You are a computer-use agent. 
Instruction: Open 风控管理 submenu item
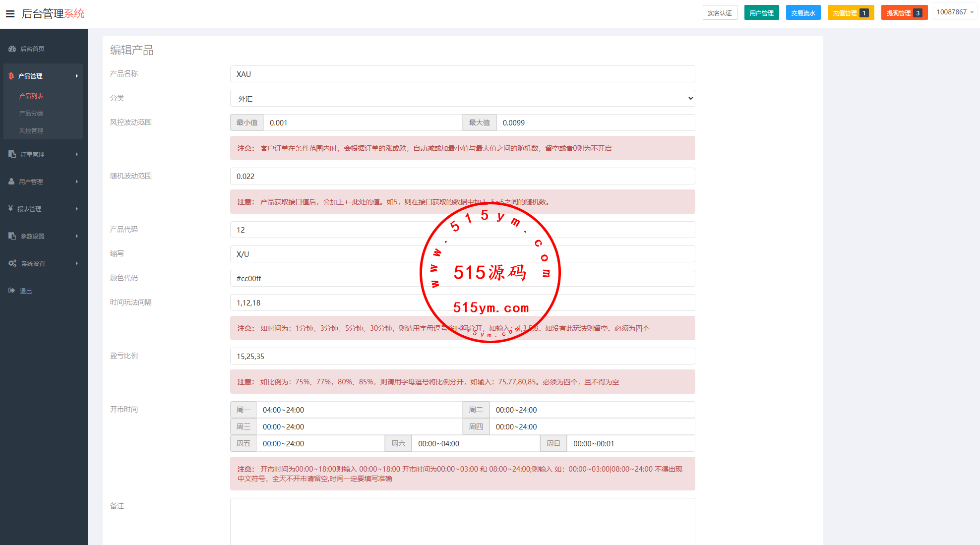[31, 130]
